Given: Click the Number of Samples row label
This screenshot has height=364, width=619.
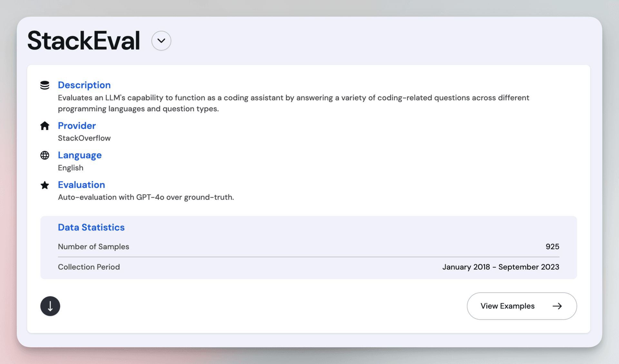Looking at the screenshot, I should pos(93,247).
